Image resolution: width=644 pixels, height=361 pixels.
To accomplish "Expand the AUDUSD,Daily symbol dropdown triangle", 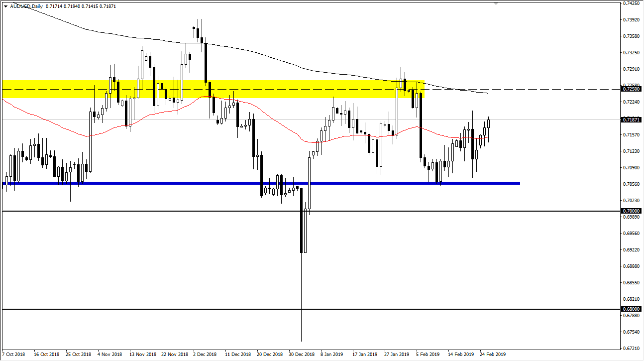I will (6, 7).
